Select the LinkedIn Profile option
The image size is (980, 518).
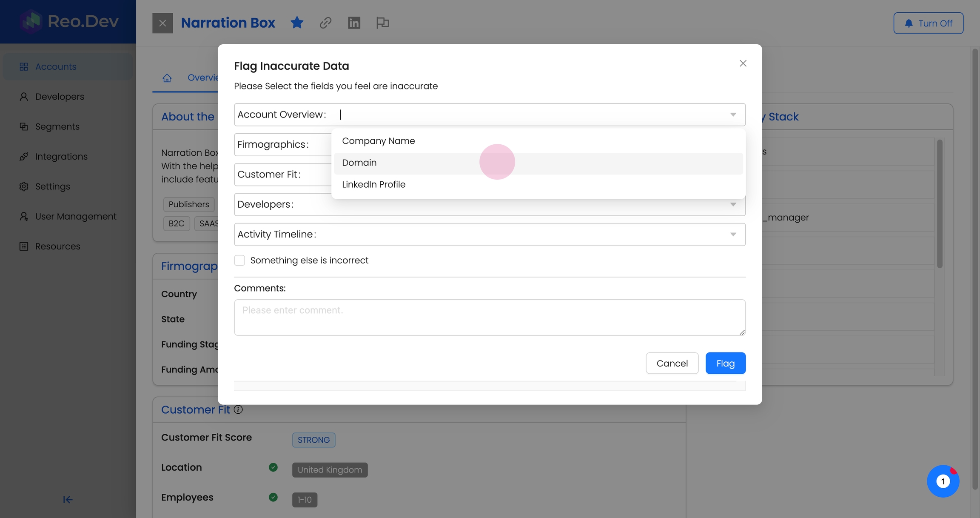coord(373,185)
